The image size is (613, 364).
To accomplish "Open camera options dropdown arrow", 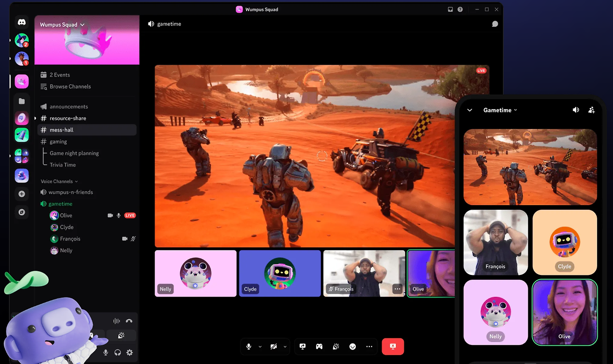I will point(285,346).
